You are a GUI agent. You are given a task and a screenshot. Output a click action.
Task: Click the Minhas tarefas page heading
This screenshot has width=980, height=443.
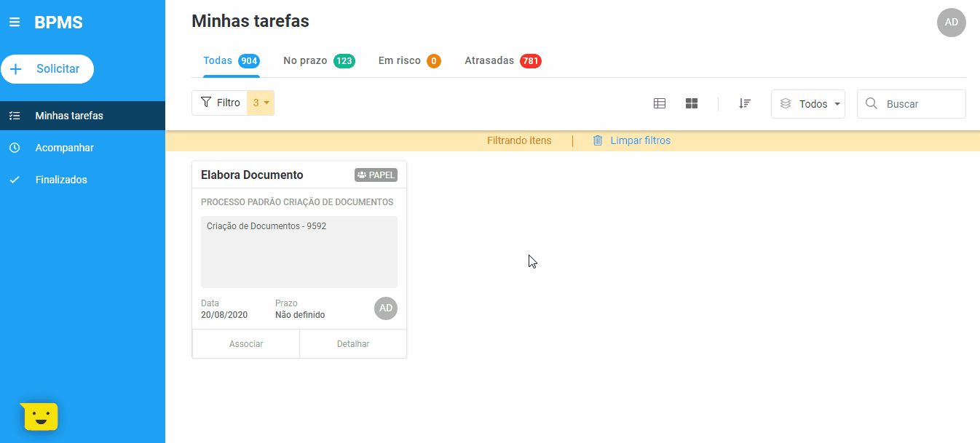click(250, 21)
